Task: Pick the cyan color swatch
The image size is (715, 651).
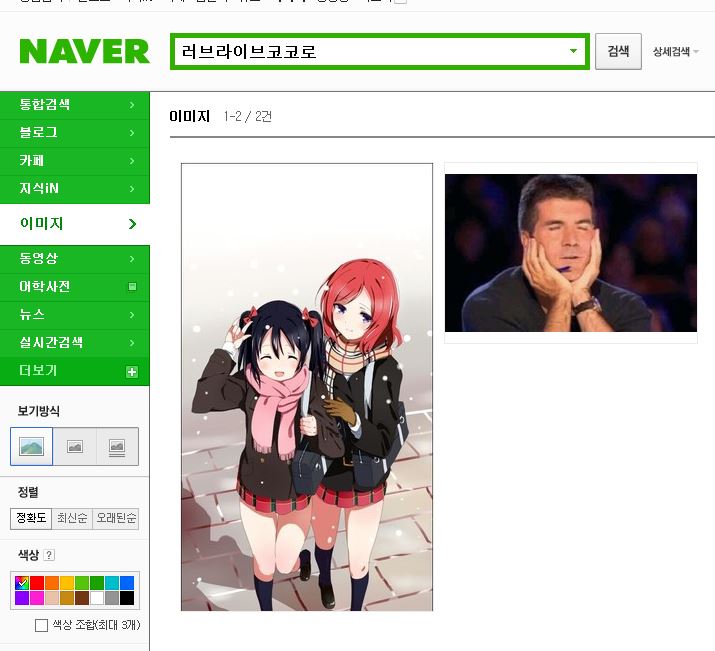Action: [x=112, y=583]
